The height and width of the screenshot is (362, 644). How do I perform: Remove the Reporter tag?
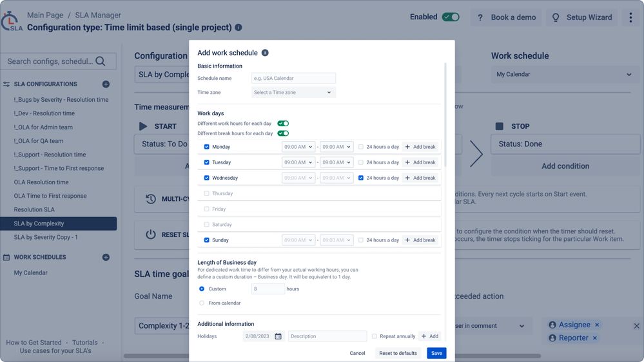tap(595, 338)
